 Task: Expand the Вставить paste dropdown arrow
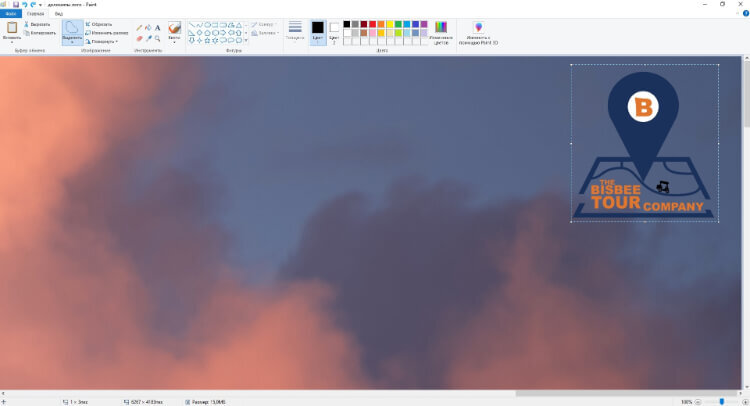click(12, 40)
